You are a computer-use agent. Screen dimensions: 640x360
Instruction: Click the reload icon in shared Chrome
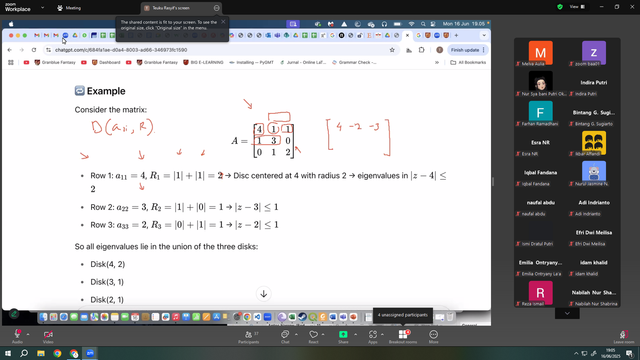[x=34, y=50]
